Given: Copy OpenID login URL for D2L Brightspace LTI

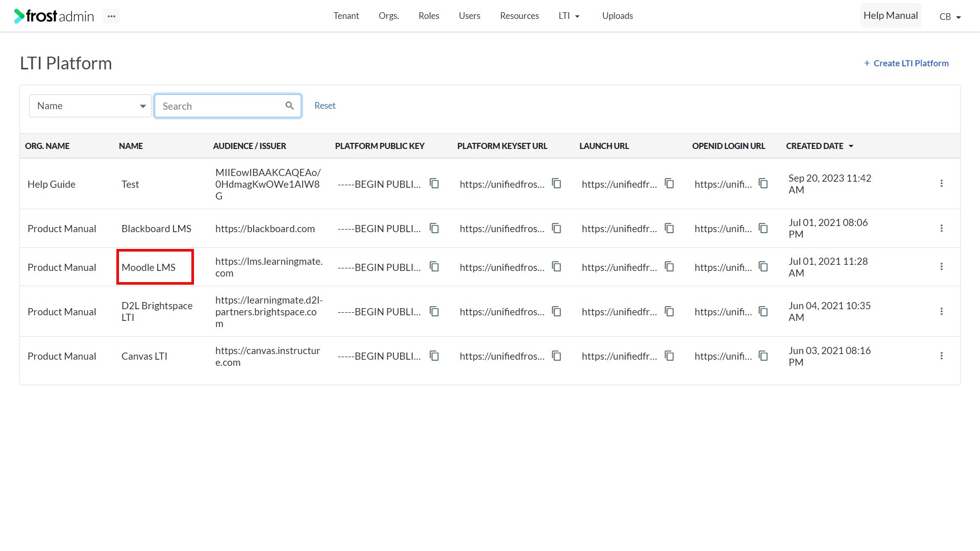Looking at the screenshot, I should (x=764, y=311).
